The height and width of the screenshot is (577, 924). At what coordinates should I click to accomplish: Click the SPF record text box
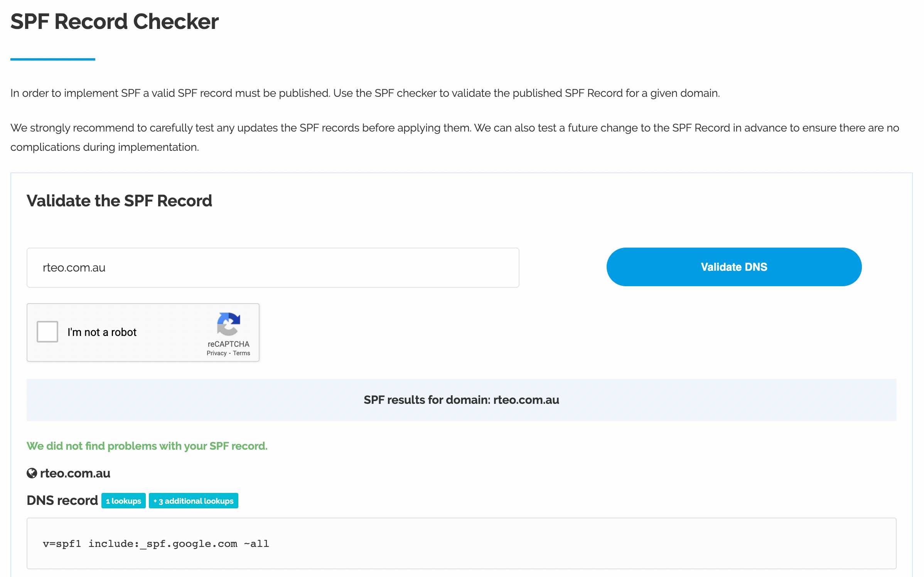tap(461, 543)
